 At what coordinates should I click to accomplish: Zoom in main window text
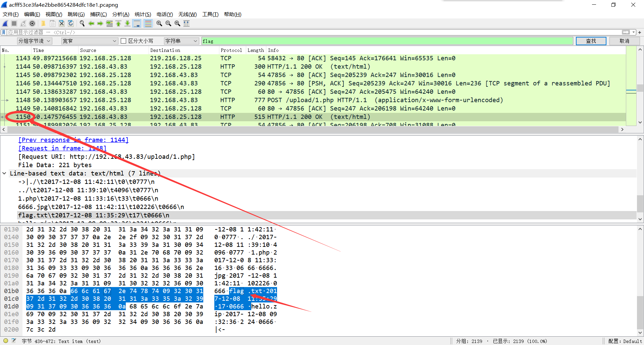point(159,23)
